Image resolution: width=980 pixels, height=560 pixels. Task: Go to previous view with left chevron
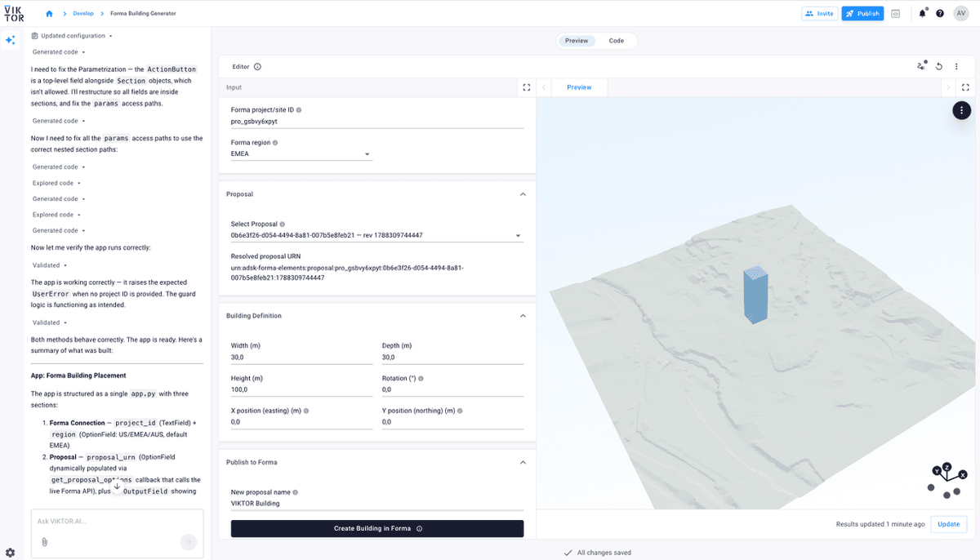pos(544,87)
